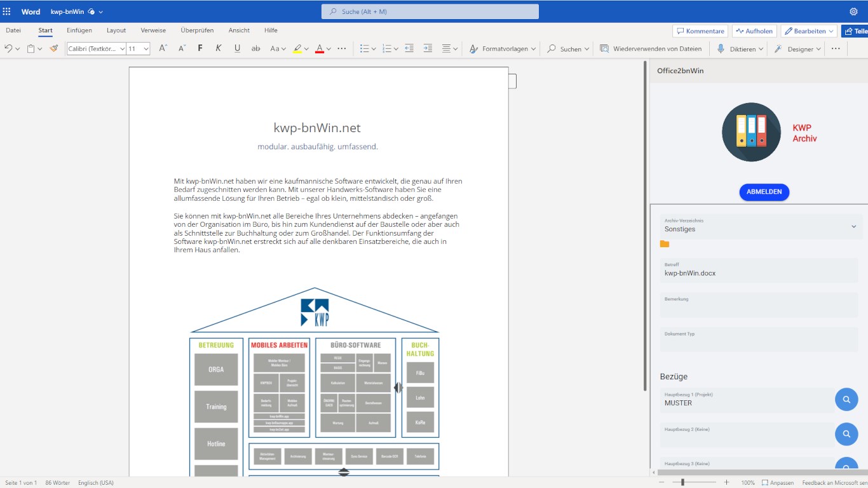
Task: Click the zoom out minus icon
Action: click(661, 482)
